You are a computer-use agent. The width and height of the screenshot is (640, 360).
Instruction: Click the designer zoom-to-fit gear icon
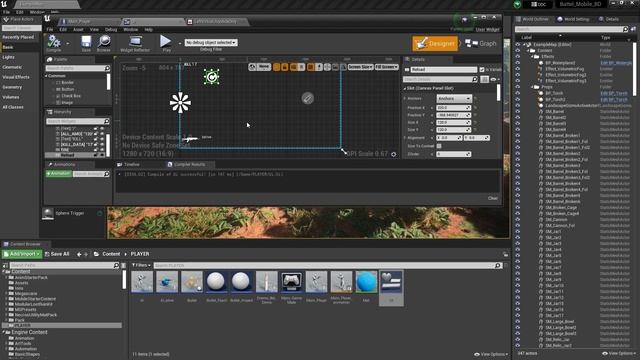coord(393,154)
